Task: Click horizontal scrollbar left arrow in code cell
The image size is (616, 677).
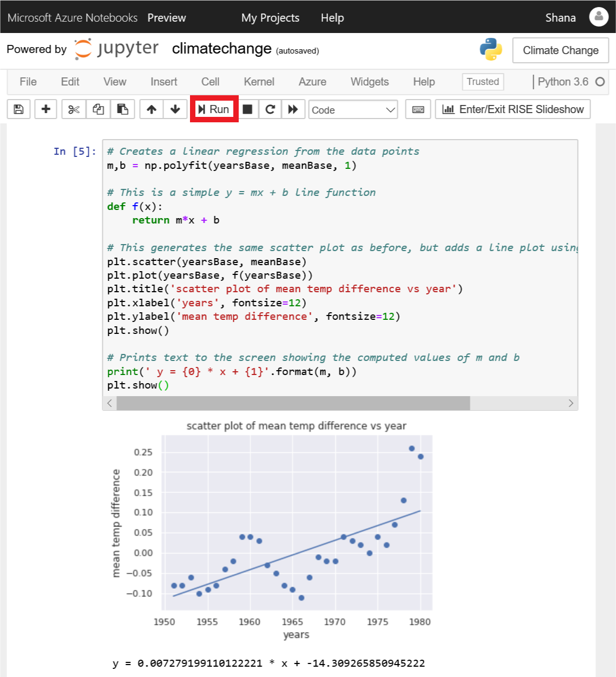Action: click(x=110, y=403)
